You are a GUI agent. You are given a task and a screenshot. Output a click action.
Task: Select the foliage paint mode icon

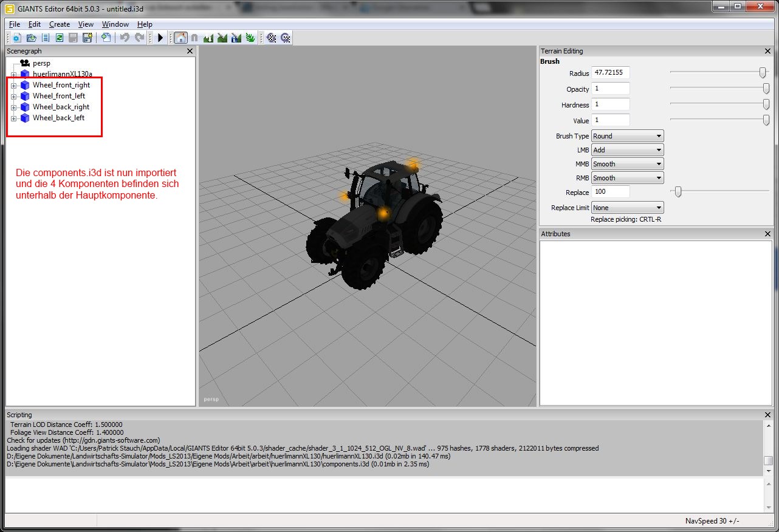coord(250,38)
